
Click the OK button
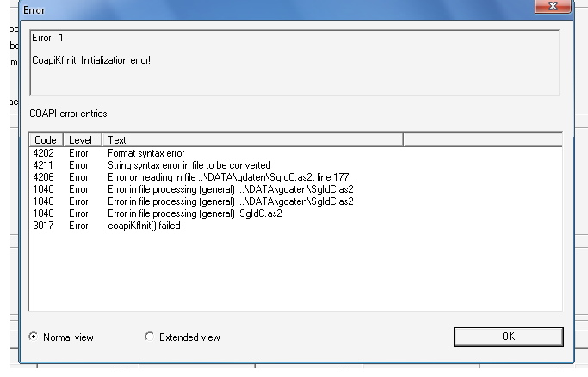pos(508,337)
